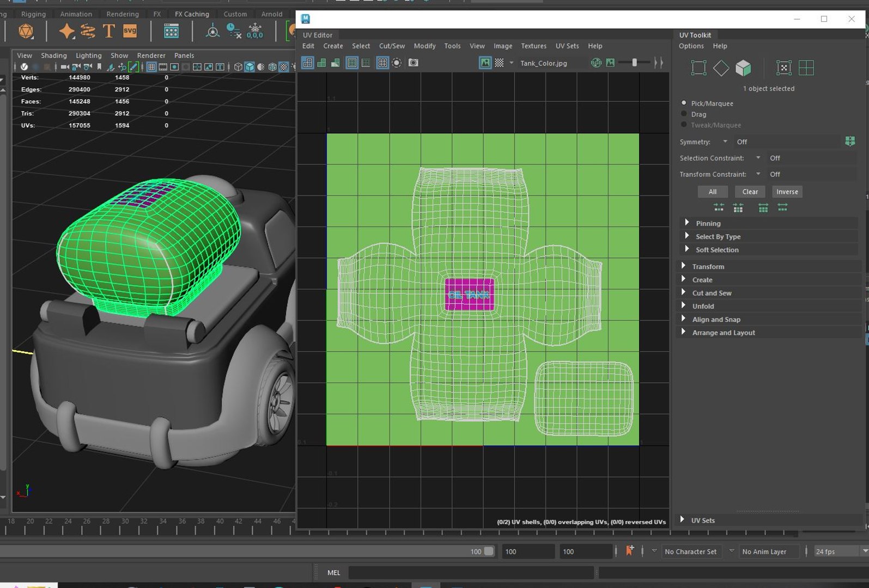Click the film gate icon in viewport
This screenshot has height=588, width=869.
tap(163, 67)
